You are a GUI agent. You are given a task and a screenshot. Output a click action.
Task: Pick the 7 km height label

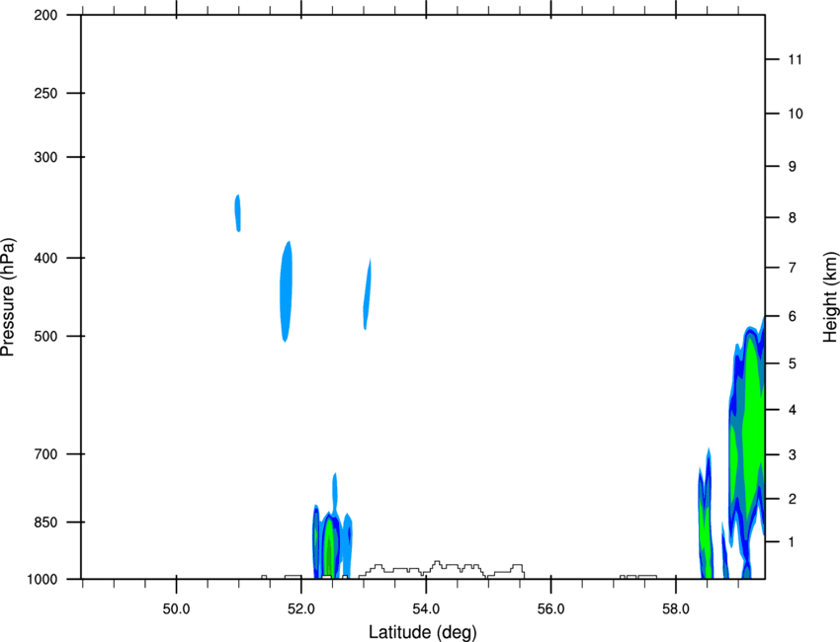793,268
